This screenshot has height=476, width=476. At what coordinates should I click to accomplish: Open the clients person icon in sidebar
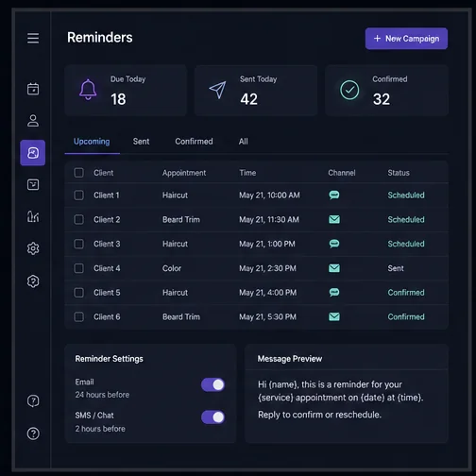(33, 121)
